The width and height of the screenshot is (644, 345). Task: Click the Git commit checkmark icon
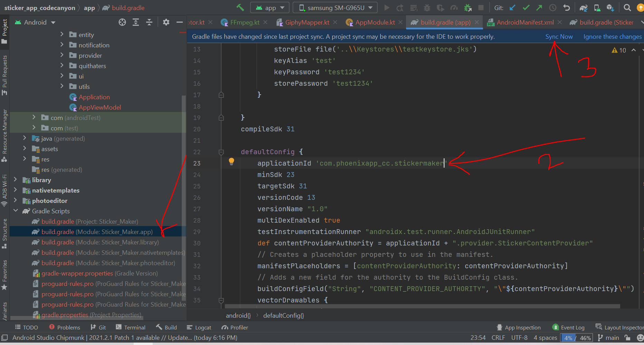pos(526,8)
